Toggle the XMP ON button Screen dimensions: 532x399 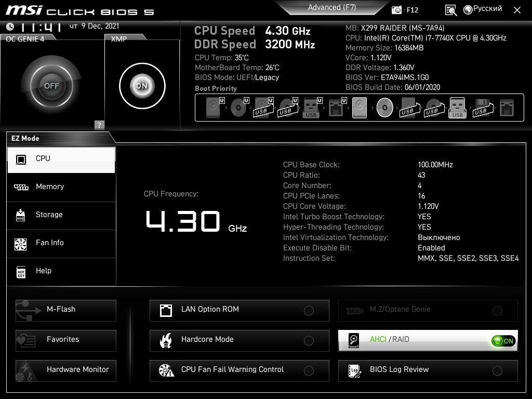pyautogui.click(x=142, y=86)
